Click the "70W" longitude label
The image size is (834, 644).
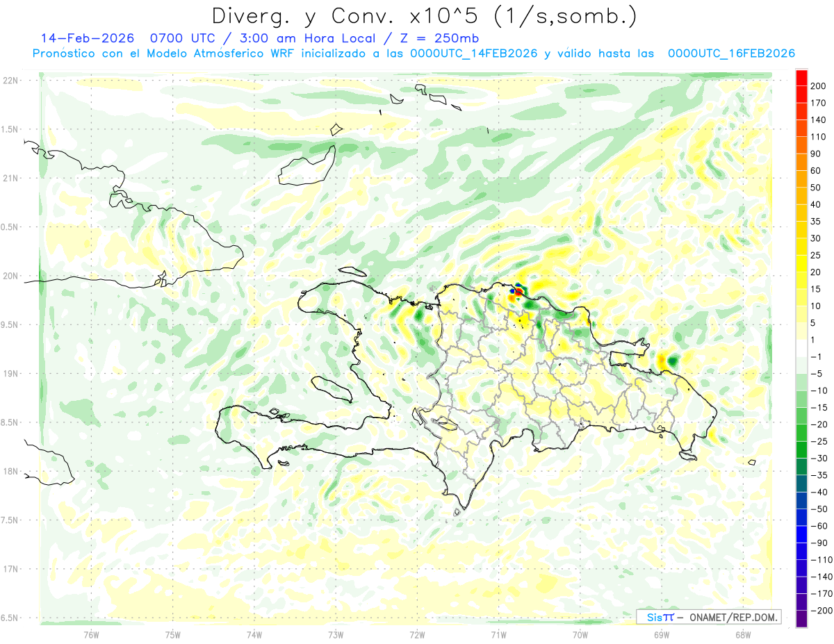point(580,634)
